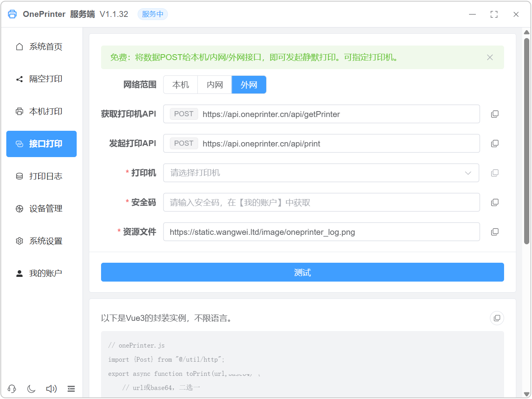Copy the Vue3 code example
The height and width of the screenshot is (399, 532).
497,318
